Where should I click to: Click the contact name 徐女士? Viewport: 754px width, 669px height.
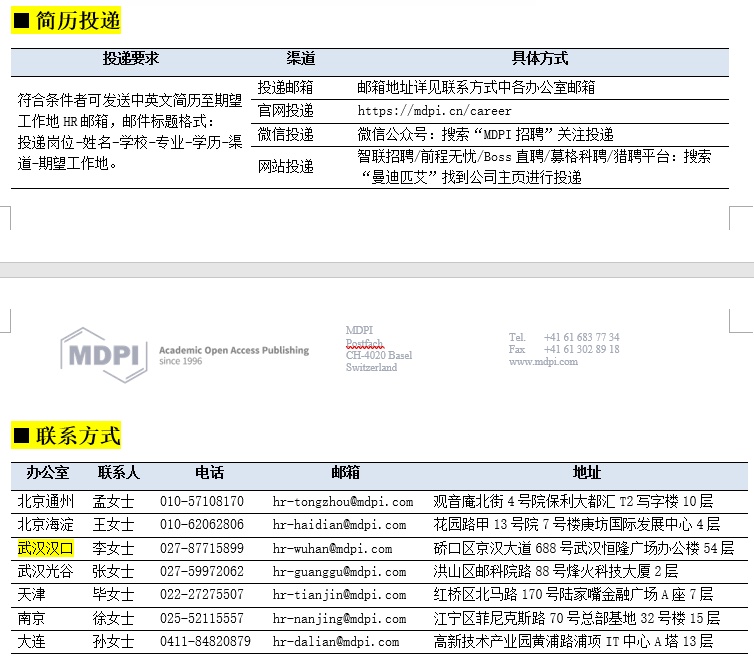(x=113, y=619)
